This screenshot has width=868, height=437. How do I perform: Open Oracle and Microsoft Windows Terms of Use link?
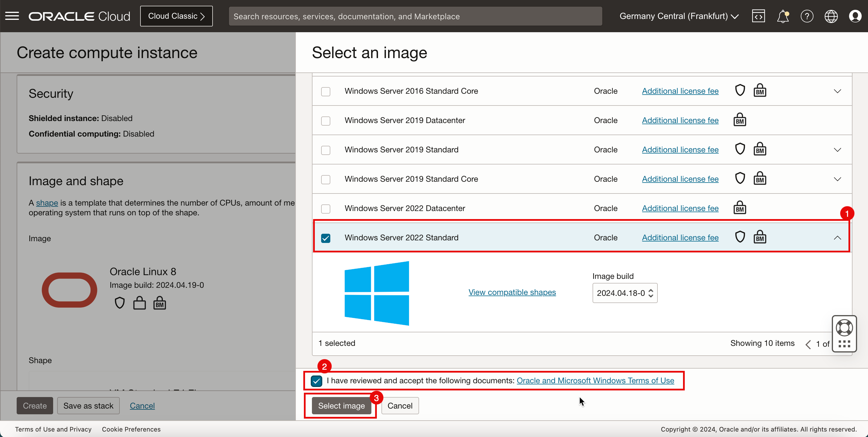pyautogui.click(x=595, y=381)
